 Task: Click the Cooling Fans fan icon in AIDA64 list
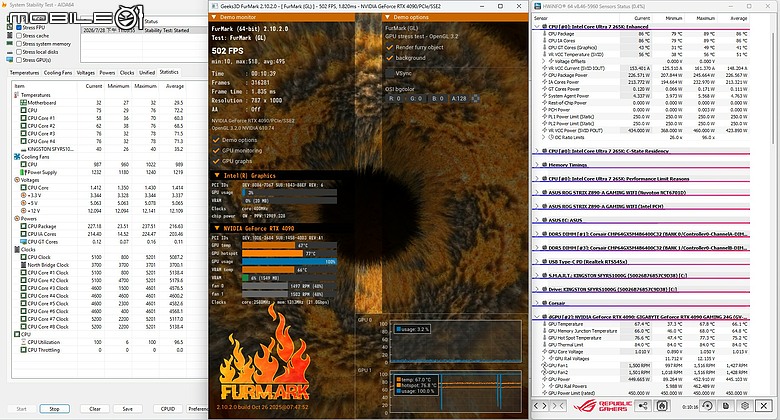[17, 157]
